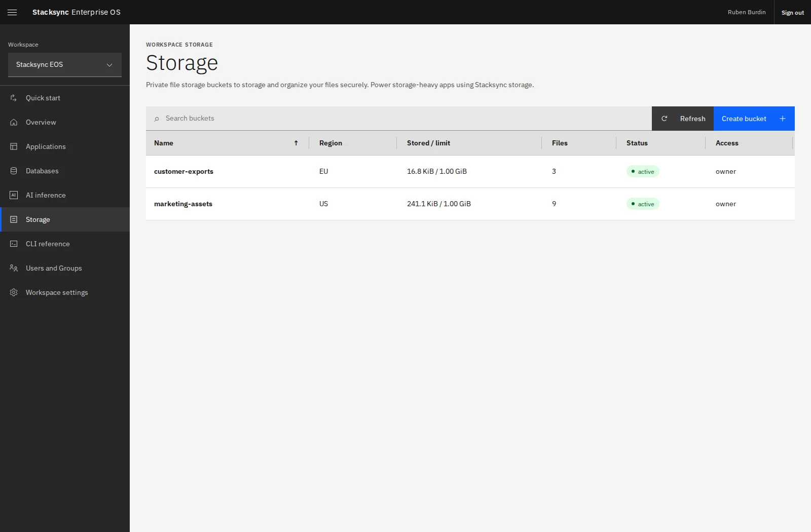Click the CLI reference terminal icon

(14, 244)
